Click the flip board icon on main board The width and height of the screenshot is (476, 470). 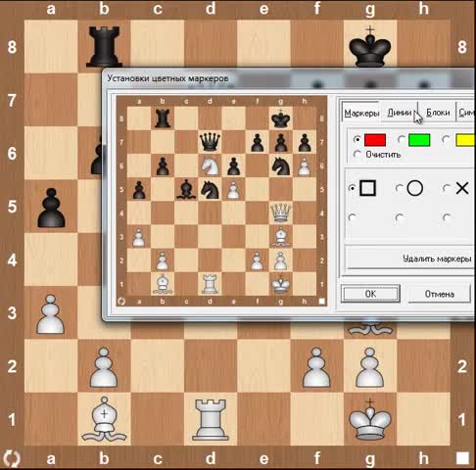12,458
